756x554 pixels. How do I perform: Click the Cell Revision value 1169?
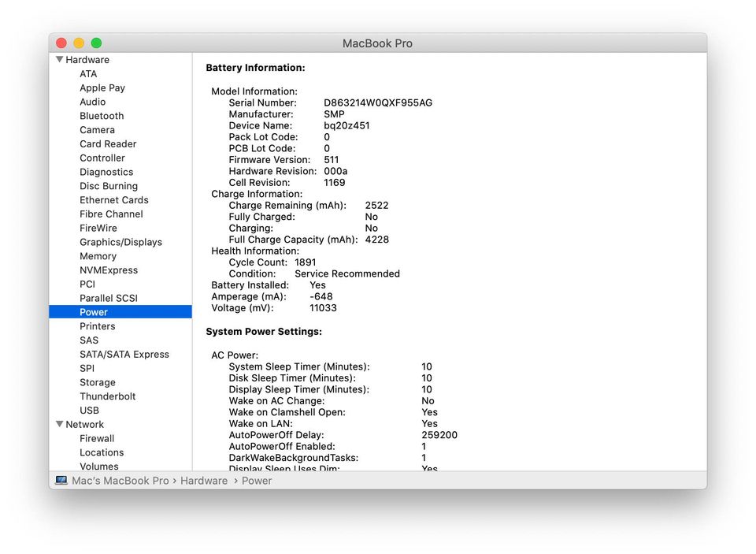coord(334,182)
